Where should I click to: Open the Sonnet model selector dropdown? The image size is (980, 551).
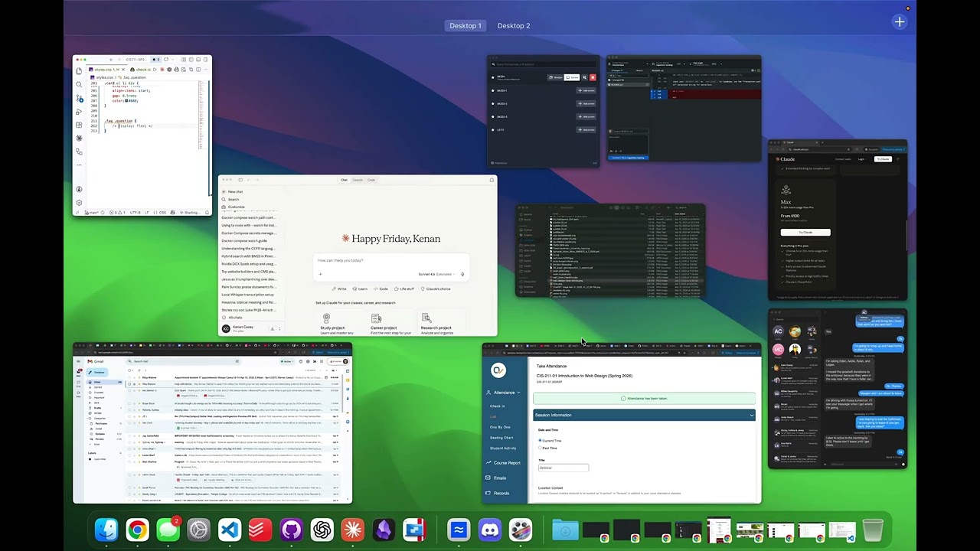point(436,274)
